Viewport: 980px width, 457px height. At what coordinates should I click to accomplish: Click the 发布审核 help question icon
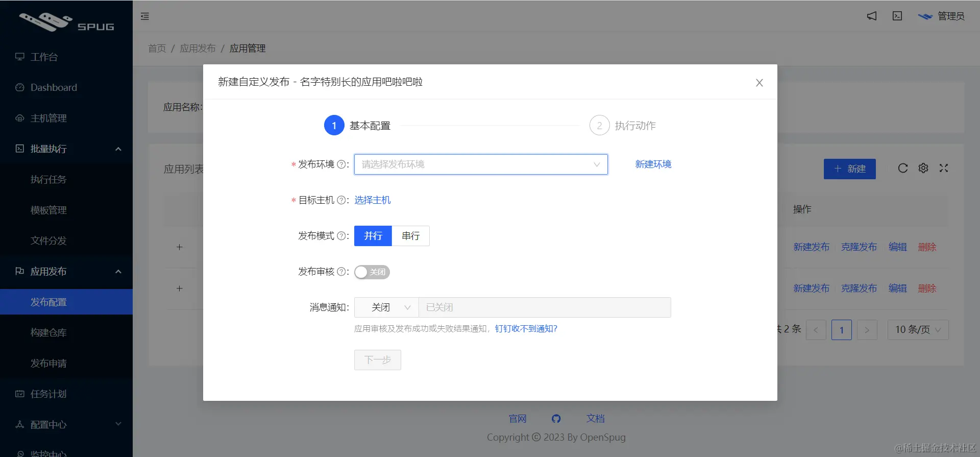(341, 272)
